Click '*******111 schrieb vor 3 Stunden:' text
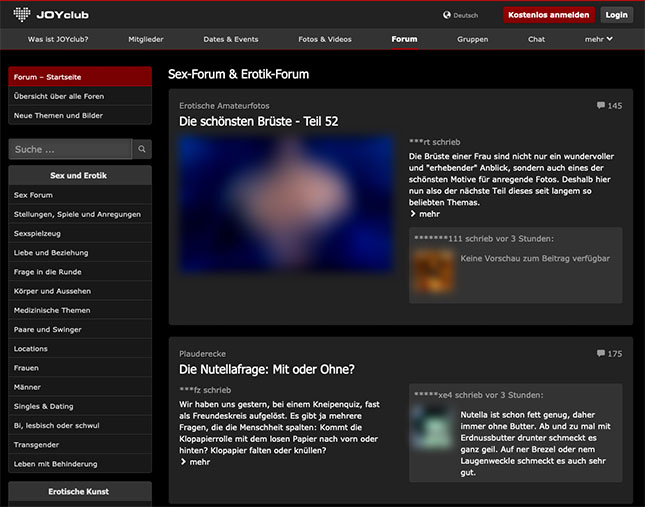 click(x=484, y=238)
